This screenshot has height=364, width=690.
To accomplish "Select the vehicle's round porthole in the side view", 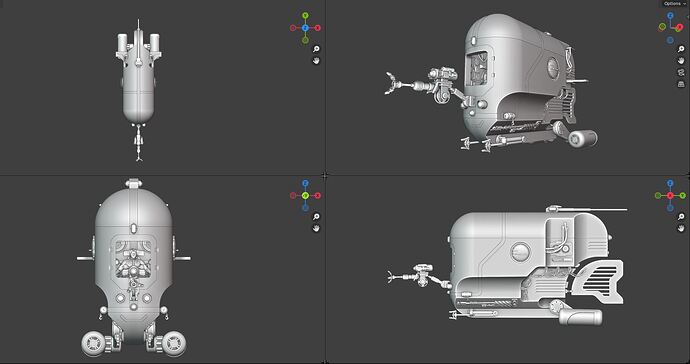I will coord(521,252).
